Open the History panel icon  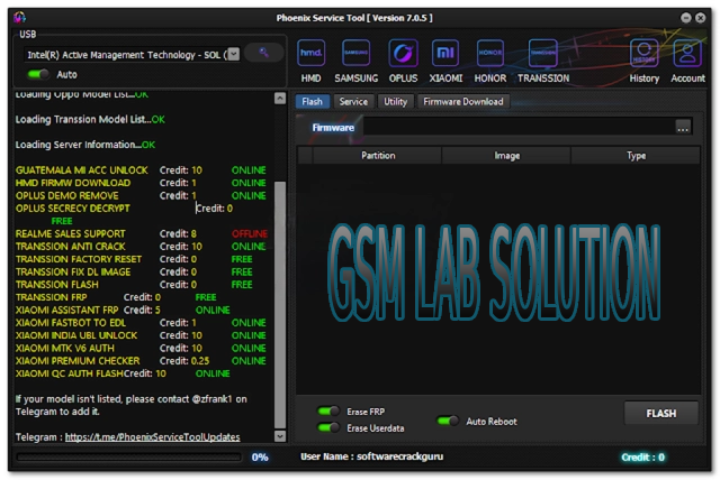[x=644, y=54]
